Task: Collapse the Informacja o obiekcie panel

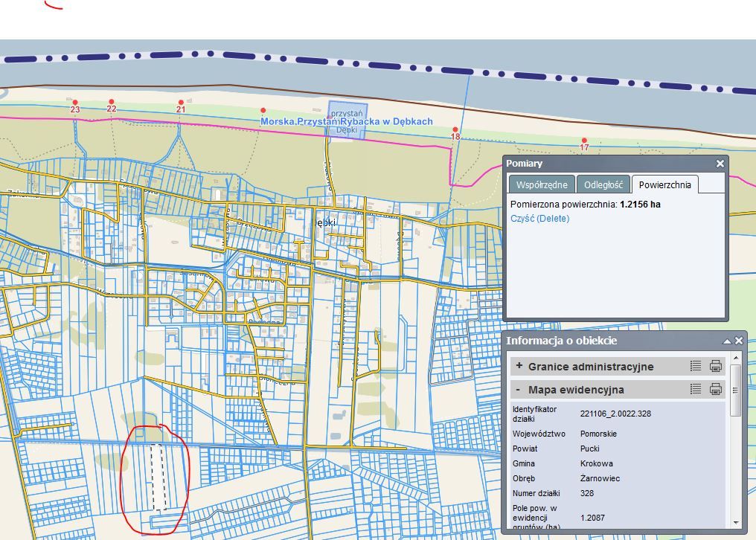Action: [727, 341]
